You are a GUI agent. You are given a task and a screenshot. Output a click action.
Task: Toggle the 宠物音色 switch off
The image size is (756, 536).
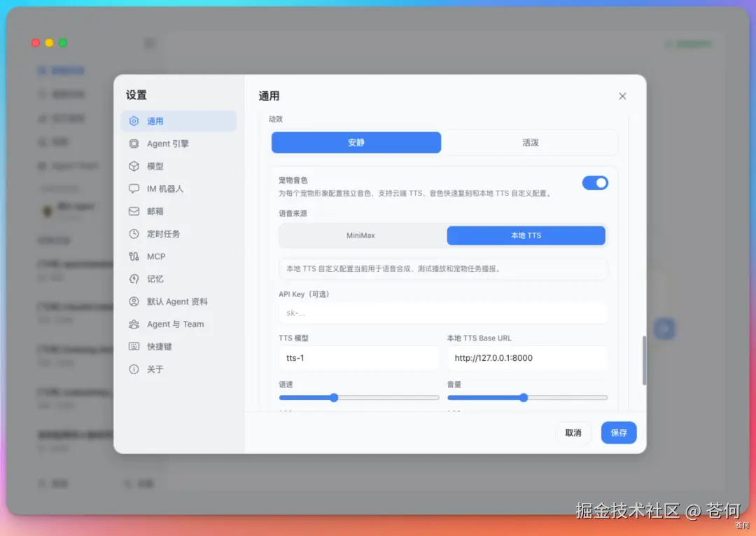point(595,183)
